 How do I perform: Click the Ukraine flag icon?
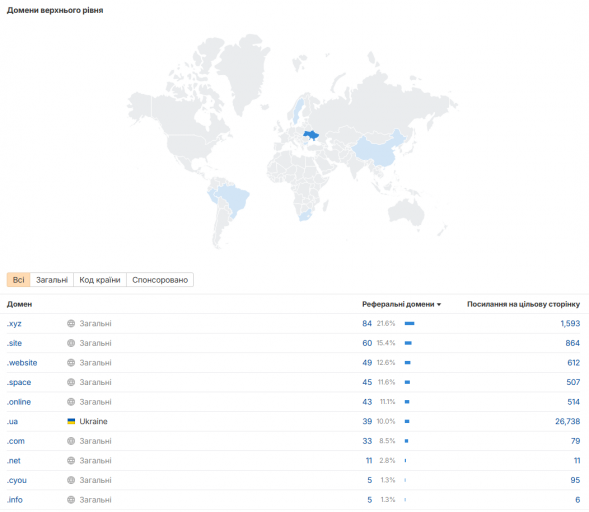(x=71, y=421)
